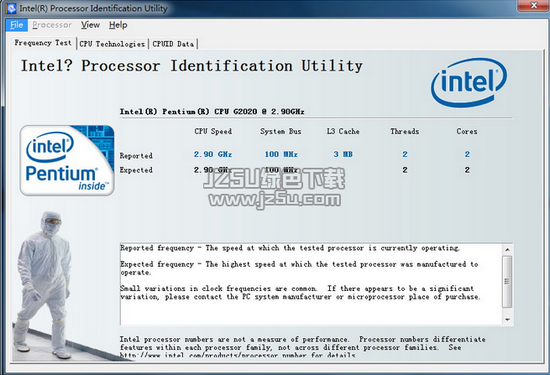The image size is (550, 375).
Task: Click the 'Cores' column header
Action: [467, 131]
